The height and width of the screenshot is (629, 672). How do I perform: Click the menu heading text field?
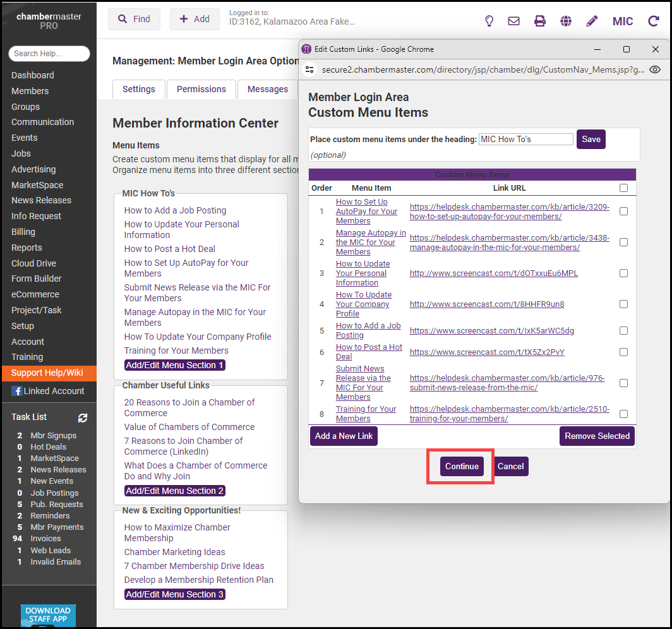pyautogui.click(x=525, y=139)
